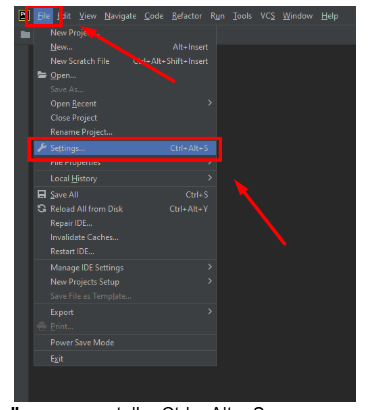373x410 pixels.
Task: Open the View menu
Action: tap(88, 16)
